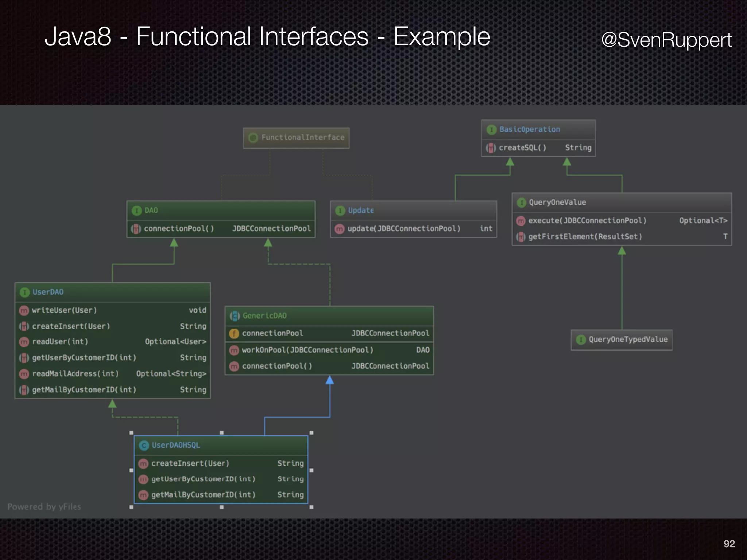This screenshot has height=560, width=747.
Task: Click the readMailAddress(int) method icon
Action: pyautogui.click(x=24, y=374)
